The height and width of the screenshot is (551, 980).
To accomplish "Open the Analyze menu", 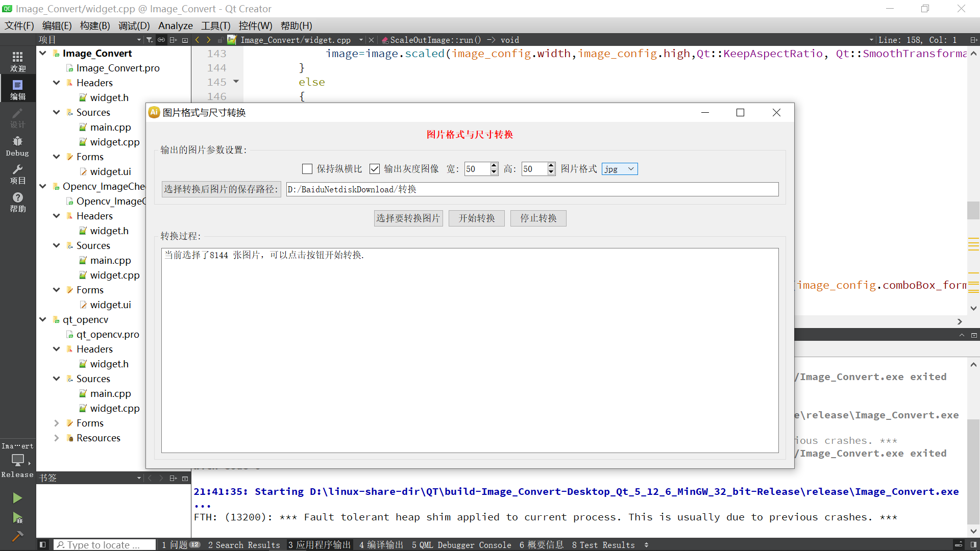I will [175, 26].
